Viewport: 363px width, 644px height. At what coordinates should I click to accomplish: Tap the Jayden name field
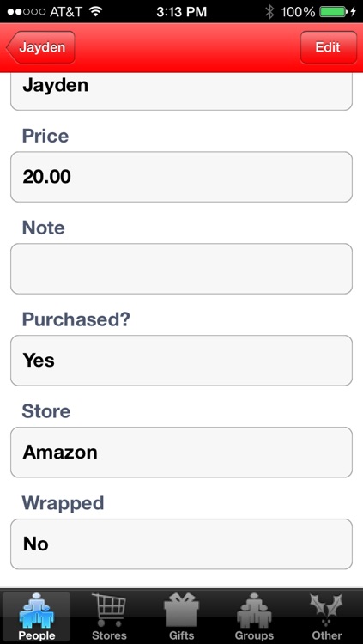click(x=181, y=91)
